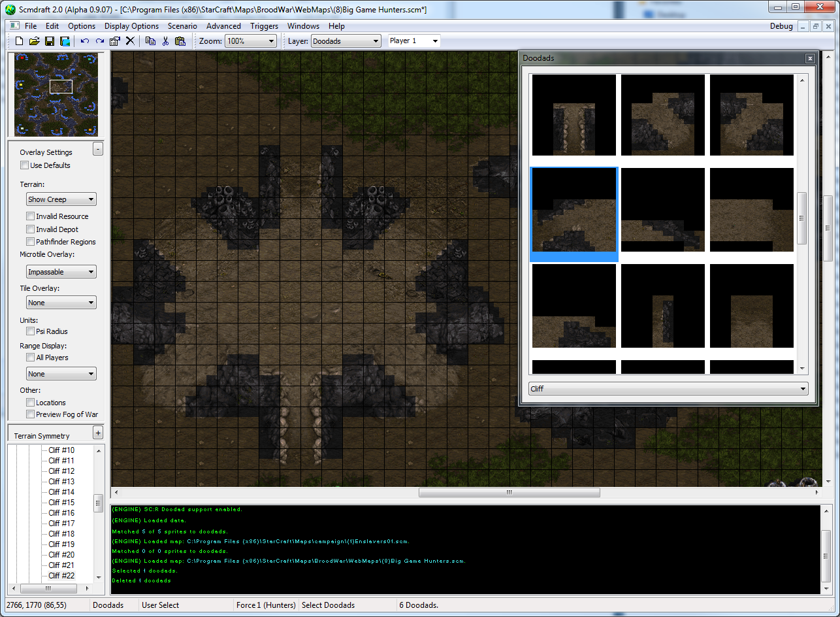Select Cliff #13 in the tree
The width and height of the screenshot is (840, 617).
pos(61,482)
